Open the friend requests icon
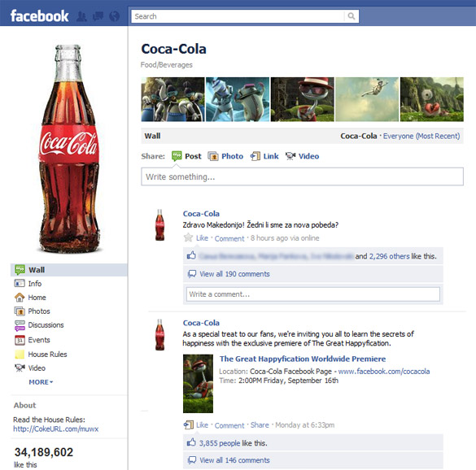 tap(81, 16)
